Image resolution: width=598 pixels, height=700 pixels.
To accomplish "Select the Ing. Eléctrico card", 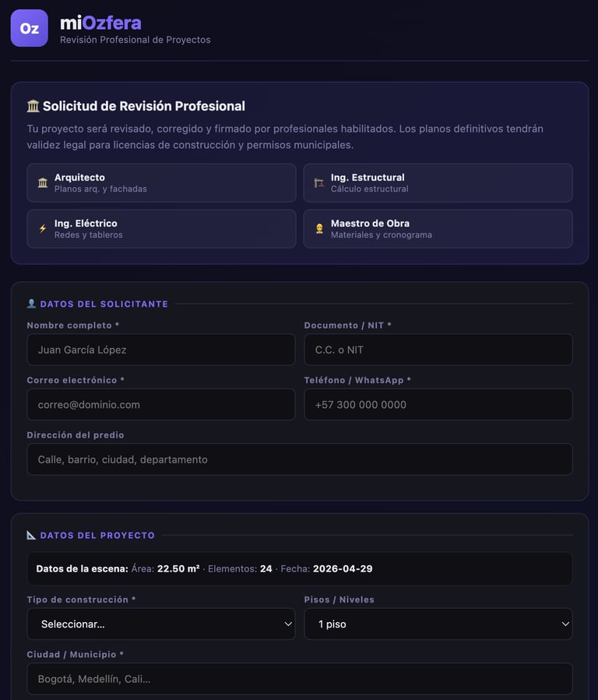I will [x=161, y=229].
